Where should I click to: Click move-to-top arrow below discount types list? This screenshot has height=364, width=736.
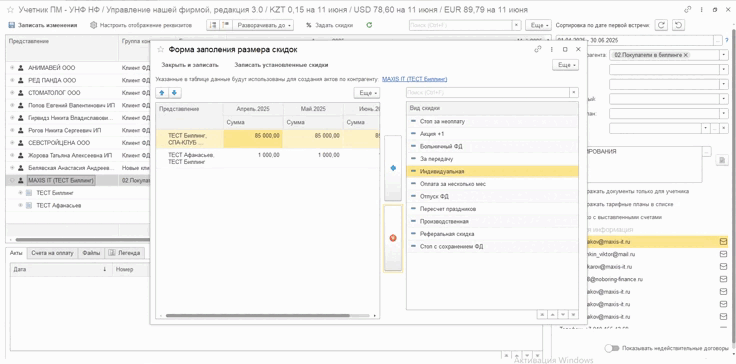point(542,315)
